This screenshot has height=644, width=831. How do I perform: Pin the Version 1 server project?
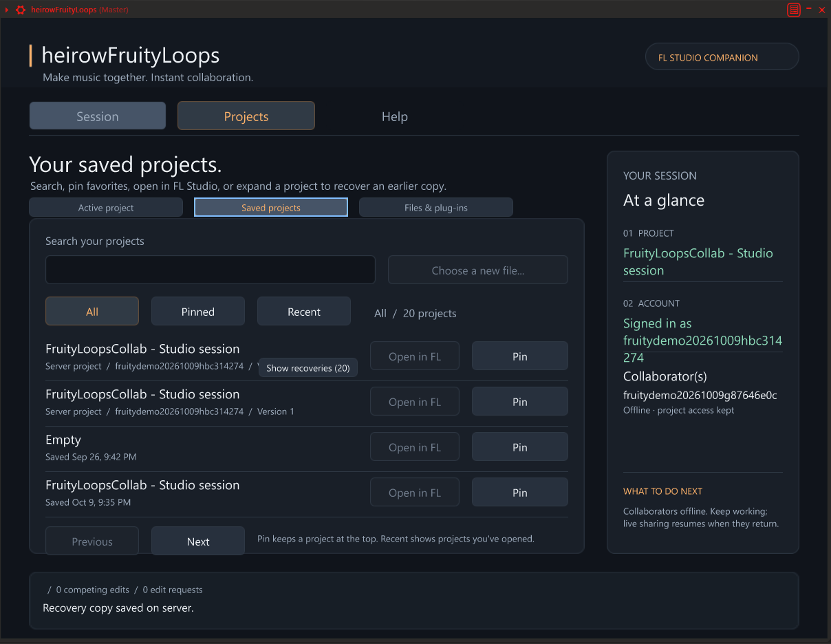tap(520, 401)
